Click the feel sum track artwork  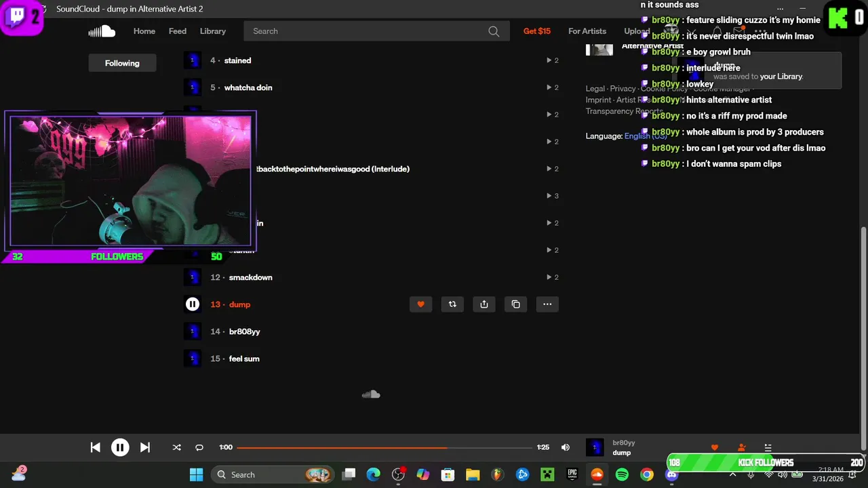[193, 359]
